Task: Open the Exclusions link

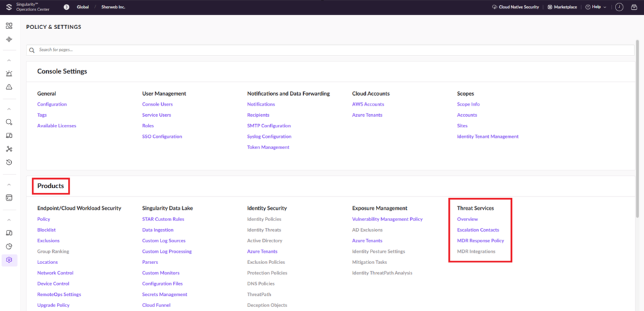Action: coord(48,241)
